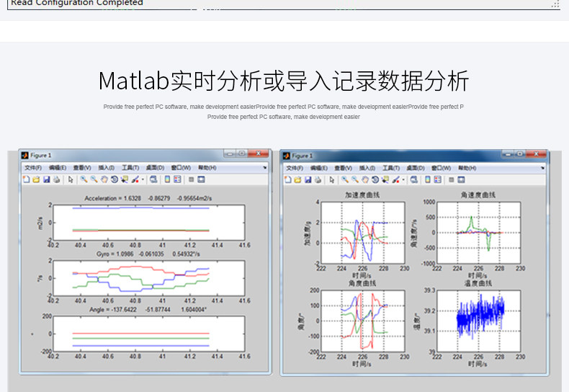Click the 'Acceleration = 1.6328' plot title
Screen dimensions: 569x392
tap(148, 198)
